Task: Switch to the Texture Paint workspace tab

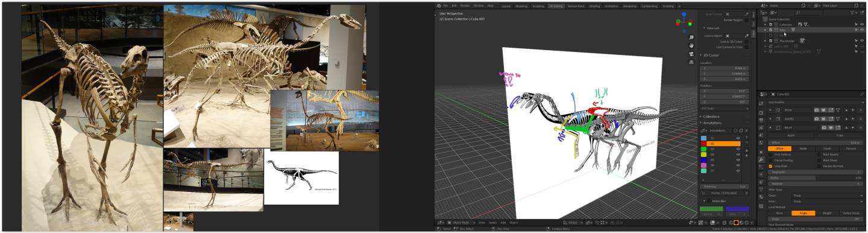Action: [x=576, y=6]
